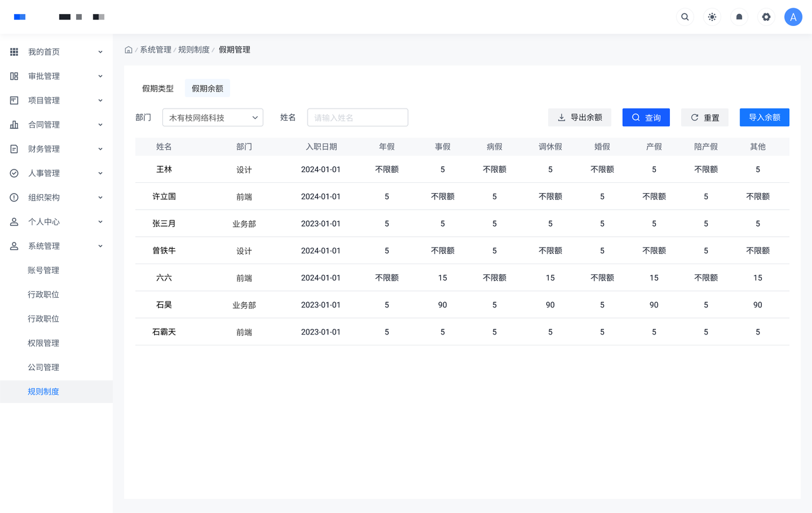Open the 部门 dropdown selector
The width and height of the screenshot is (812, 513).
(x=213, y=117)
